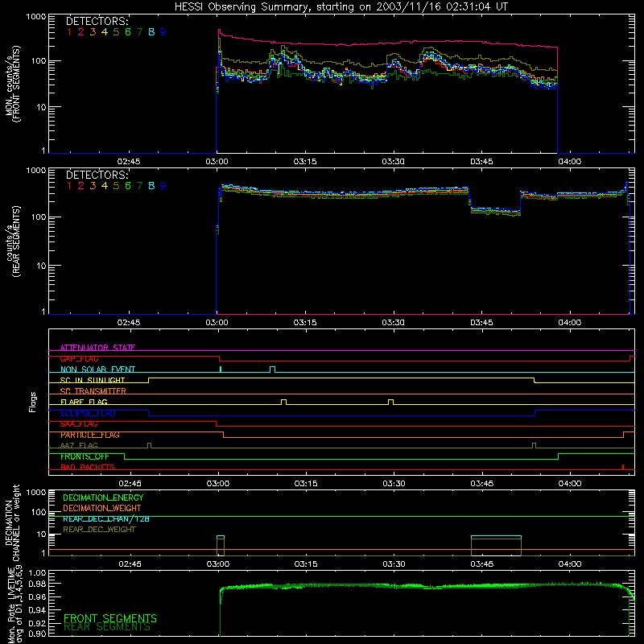Click the BAD_PACKETS flag label
The height and width of the screenshot is (644, 644).
click(x=88, y=468)
